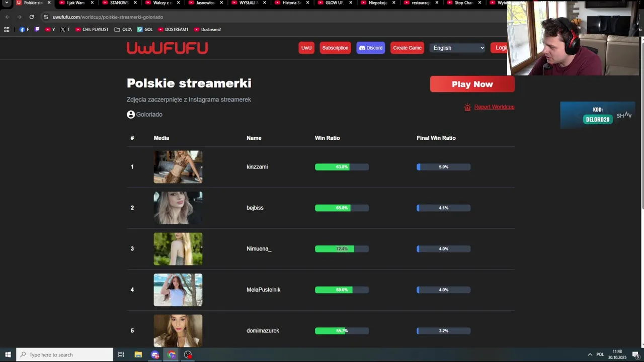Image resolution: width=644 pixels, height=362 pixels.
Task: Close the 'Polskie streamerki' tab
Action: click(x=49, y=3)
